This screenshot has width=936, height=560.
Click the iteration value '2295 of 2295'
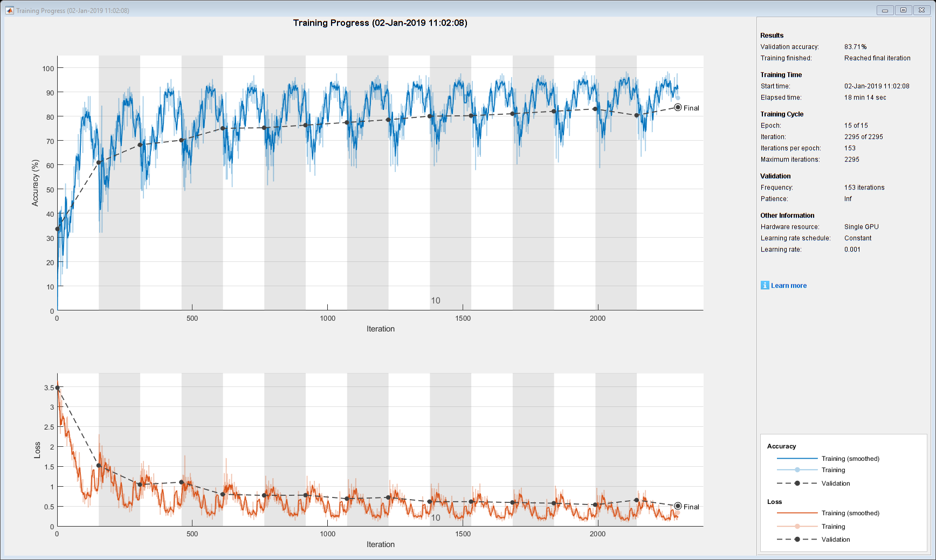click(864, 137)
